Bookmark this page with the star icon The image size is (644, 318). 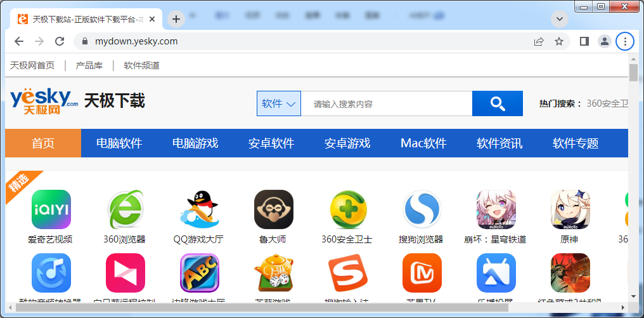coord(558,41)
